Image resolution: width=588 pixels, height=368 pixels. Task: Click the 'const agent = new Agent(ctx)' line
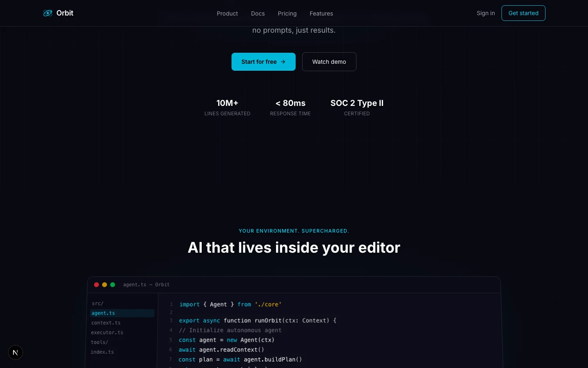coord(227,340)
